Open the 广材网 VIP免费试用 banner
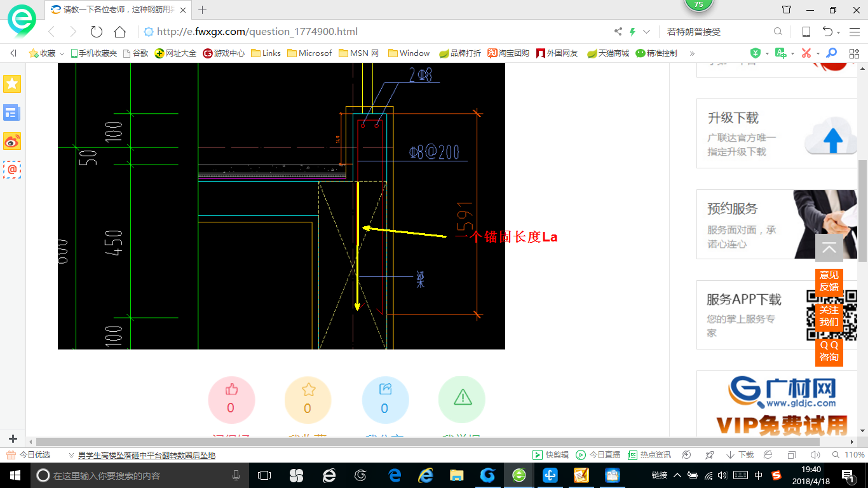Screen dimensions: 868x488 776,404
